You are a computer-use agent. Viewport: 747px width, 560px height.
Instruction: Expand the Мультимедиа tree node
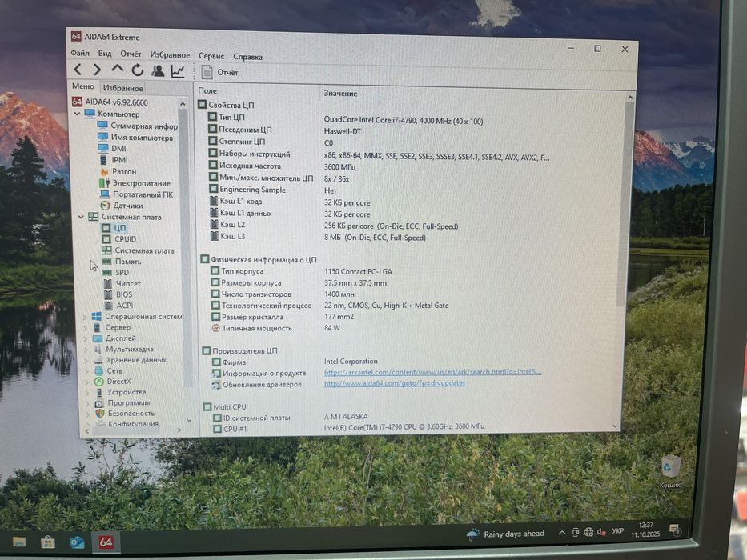click(86, 350)
